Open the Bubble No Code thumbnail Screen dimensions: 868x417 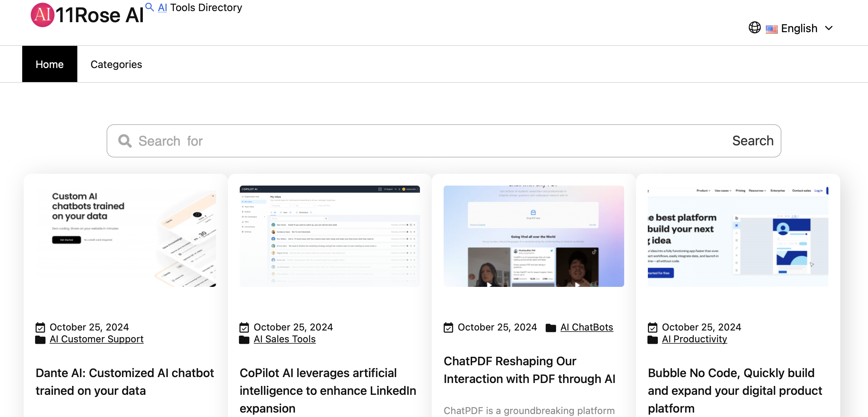[x=738, y=236]
